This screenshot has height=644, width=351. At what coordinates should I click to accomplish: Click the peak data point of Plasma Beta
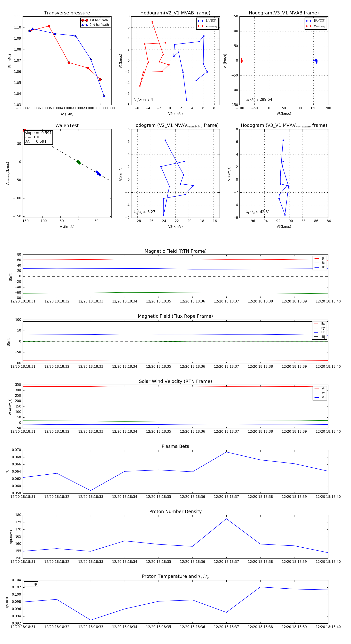click(226, 452)
